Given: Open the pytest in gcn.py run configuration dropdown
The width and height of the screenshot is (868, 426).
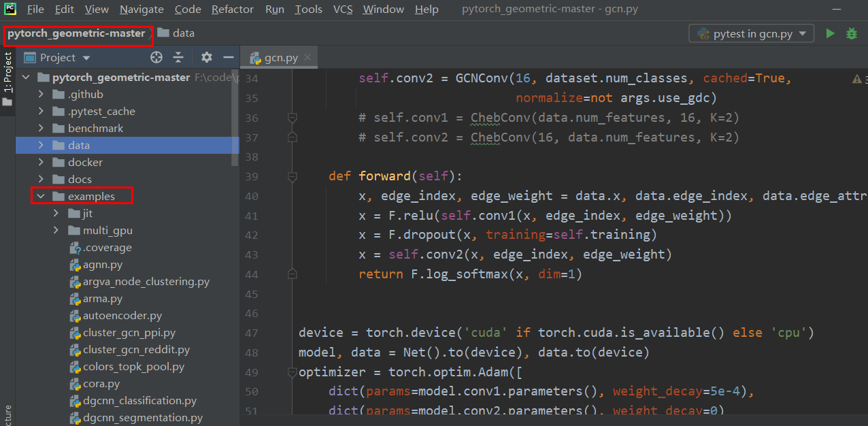Looking at the screenshot, I should (x=752, y=33).
